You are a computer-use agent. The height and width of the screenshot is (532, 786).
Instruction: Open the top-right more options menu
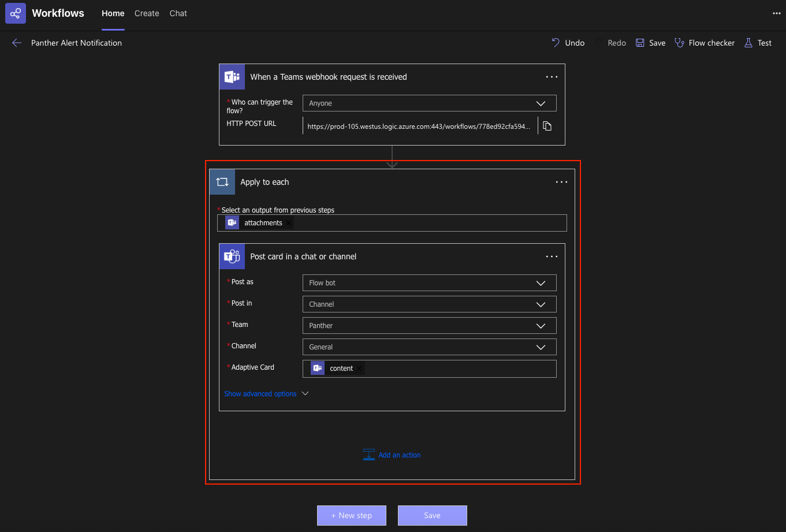click(x=776, y=13)
